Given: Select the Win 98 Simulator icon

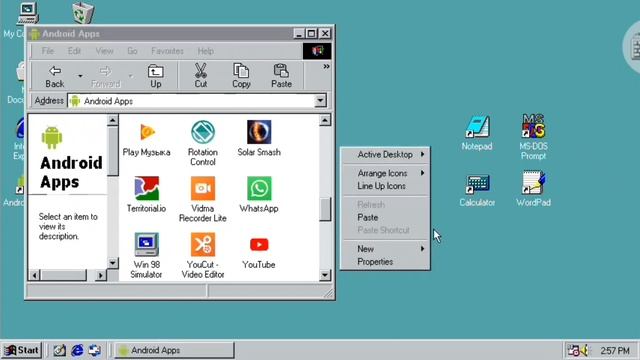Looking at the screenshot, I should coord(147,244).
